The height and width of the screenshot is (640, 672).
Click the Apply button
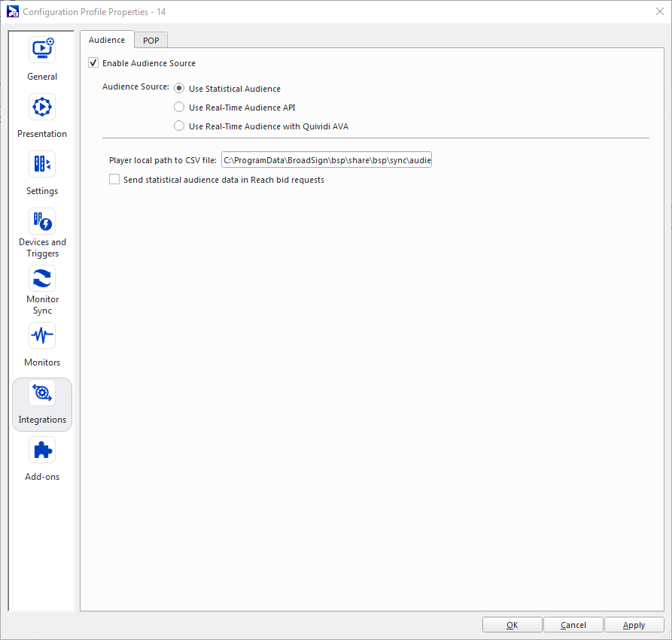pos(634,625)
